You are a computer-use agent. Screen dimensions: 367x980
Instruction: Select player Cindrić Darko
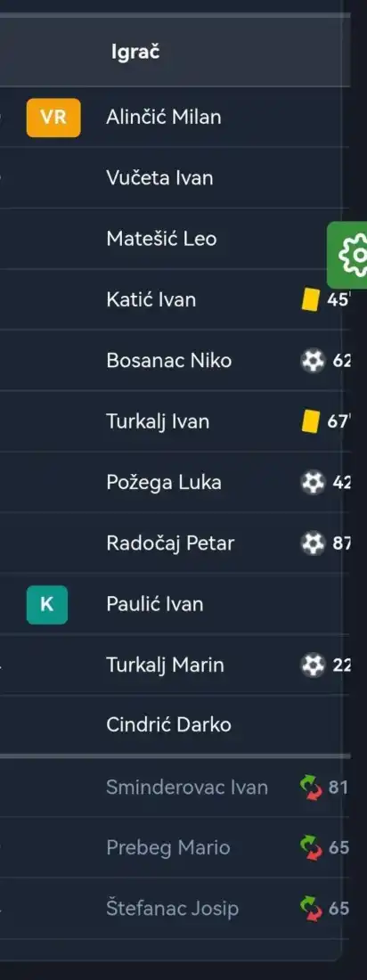(169, 725)
